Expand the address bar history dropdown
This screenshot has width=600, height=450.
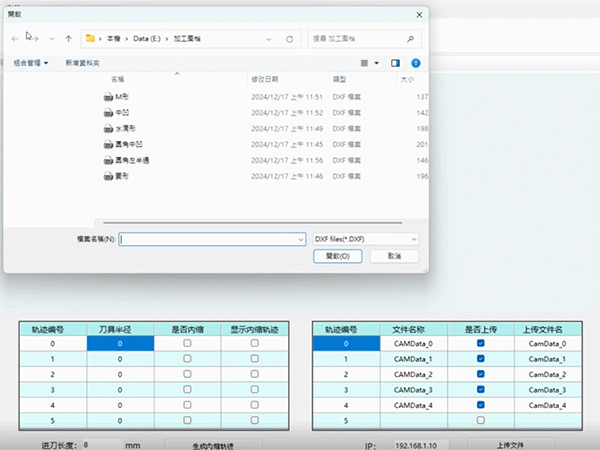272,38
